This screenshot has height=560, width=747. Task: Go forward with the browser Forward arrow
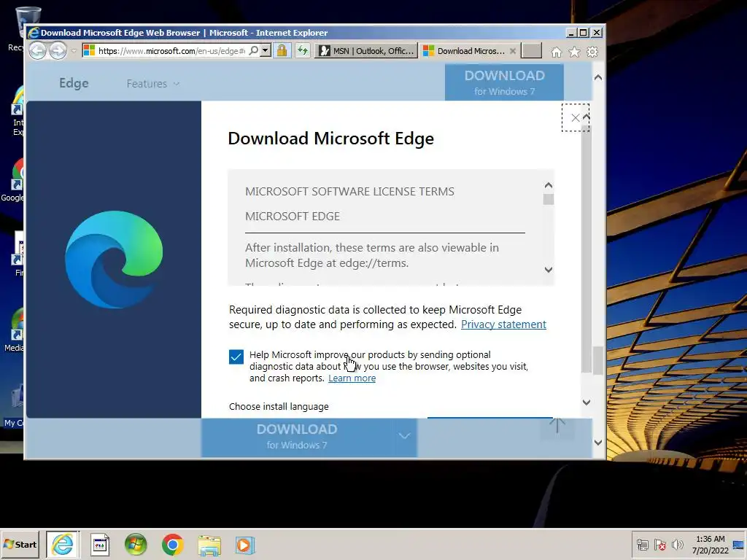pyautogui.click(x=58, y=51)
